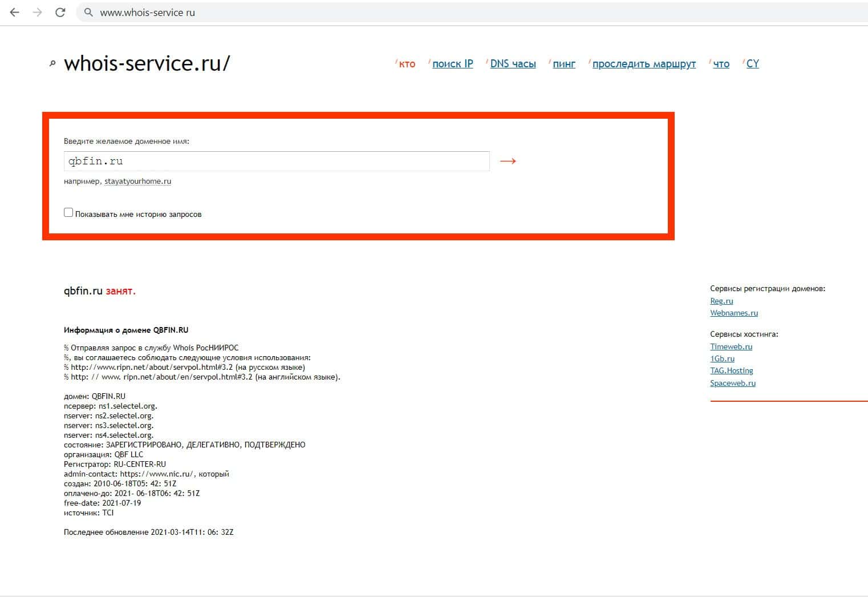
Task: Enable 'Показывать мне историю запросов' checkbox
Action: coord(68,213)
